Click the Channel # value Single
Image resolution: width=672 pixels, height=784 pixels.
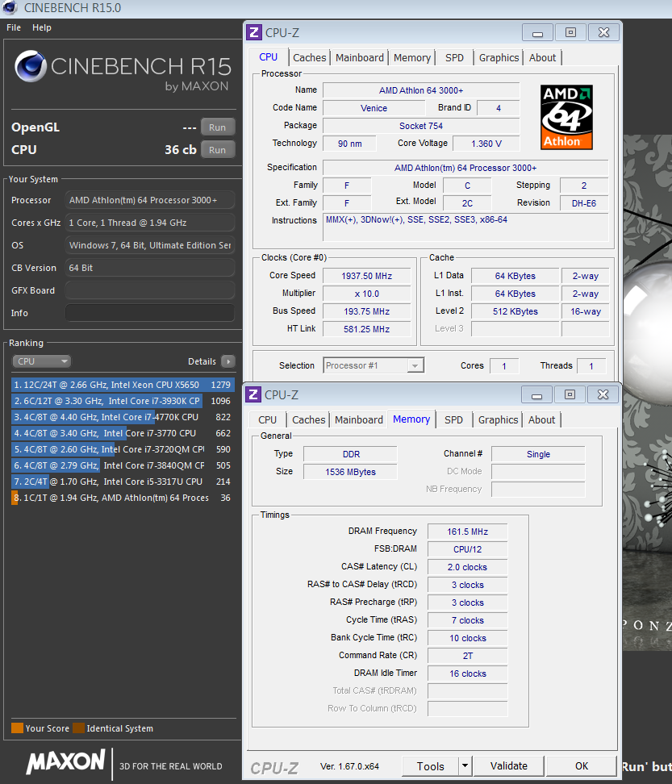pyautogui.click(x=538, y=454)
